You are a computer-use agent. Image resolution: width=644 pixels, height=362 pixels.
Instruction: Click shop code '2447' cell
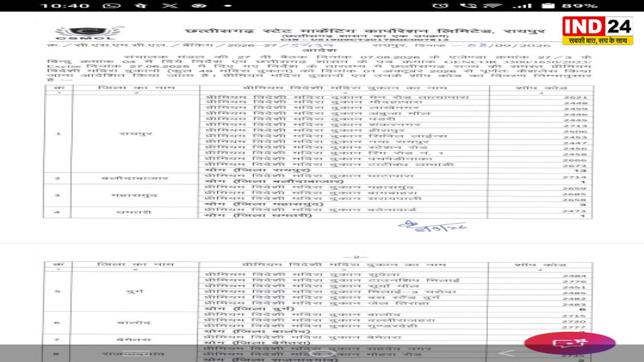coord(575,143)
